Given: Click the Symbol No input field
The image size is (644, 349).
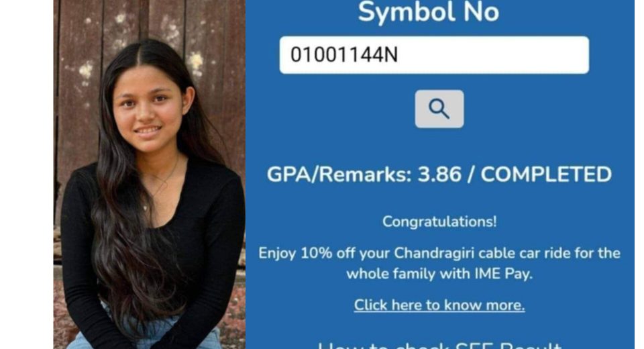Looking at the screenshot, I should [x=434, y=55].
